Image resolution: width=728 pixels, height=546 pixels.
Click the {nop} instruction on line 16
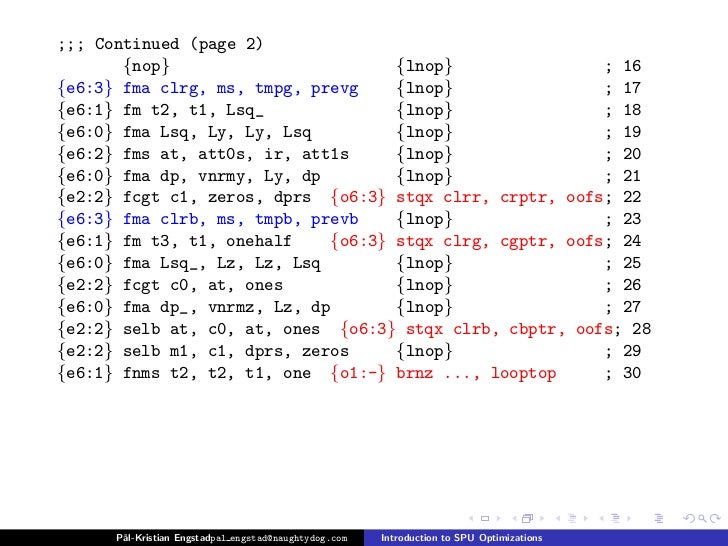coord(146,66)
